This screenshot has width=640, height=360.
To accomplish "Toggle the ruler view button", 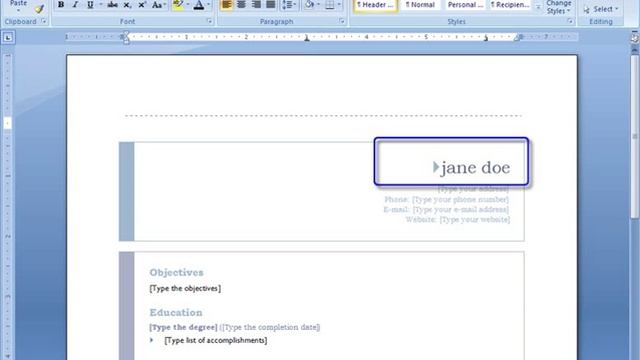I will pos(635,38).
